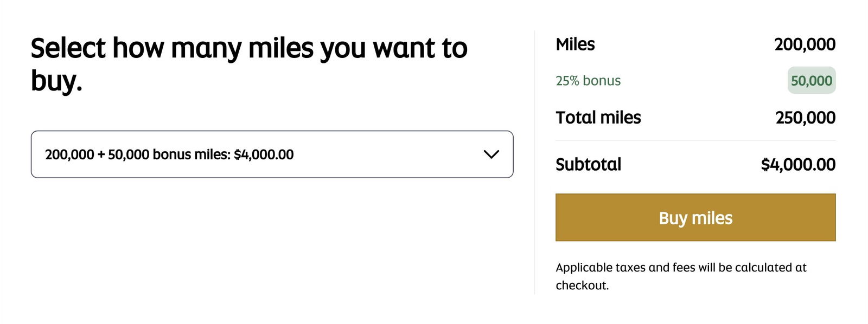Viewport: 868px width, 324px height.
Task: Click the green 50,000 bonus badge
Action: coord(811,81)
